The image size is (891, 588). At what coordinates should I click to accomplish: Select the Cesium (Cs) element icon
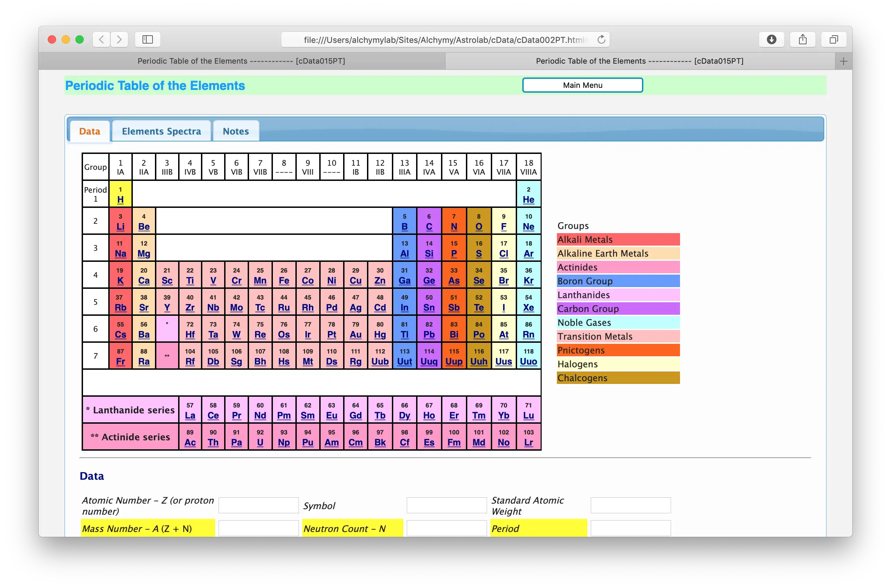[120, 330]
